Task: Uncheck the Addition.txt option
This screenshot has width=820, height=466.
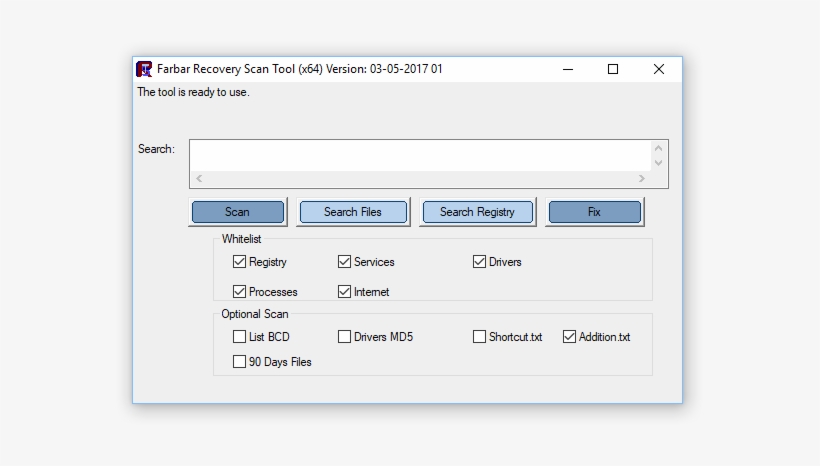Action: [x=569, y=336]
